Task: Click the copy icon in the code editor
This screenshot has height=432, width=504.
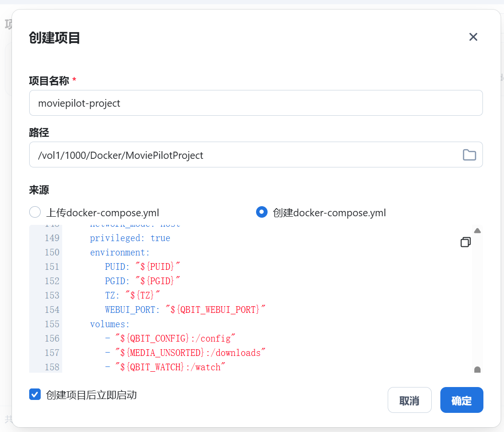Action: [x=465, y=242]
